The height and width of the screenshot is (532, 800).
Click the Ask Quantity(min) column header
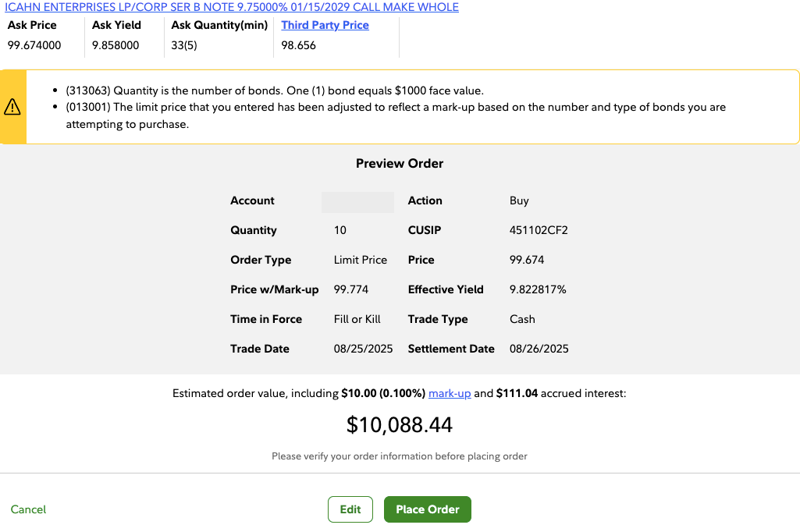pyautogui.click(x=219, y=25)
